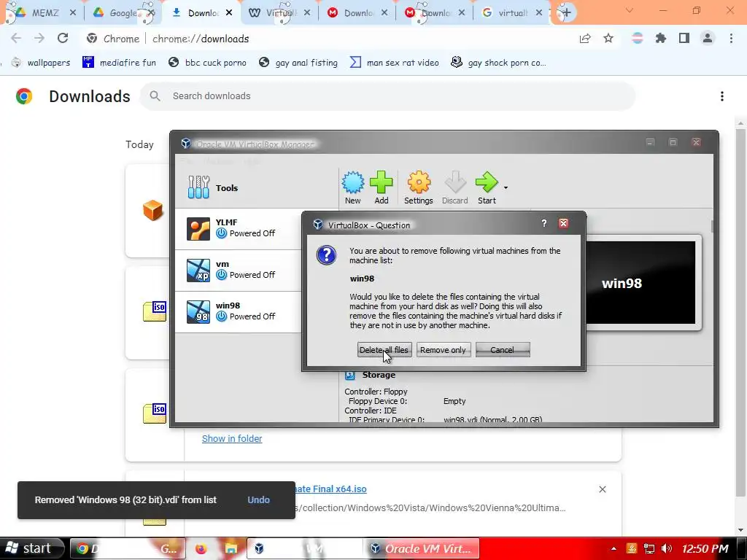Click the green Add machine icon
The image size is (747, 560).
pyautogui.click(x=381, y=187)
